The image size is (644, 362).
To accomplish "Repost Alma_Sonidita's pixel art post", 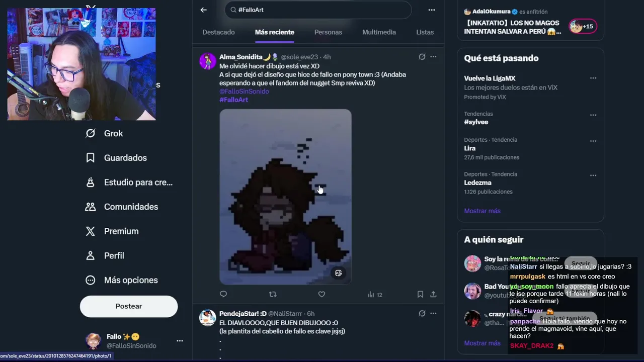I will [x=273, y=294].
